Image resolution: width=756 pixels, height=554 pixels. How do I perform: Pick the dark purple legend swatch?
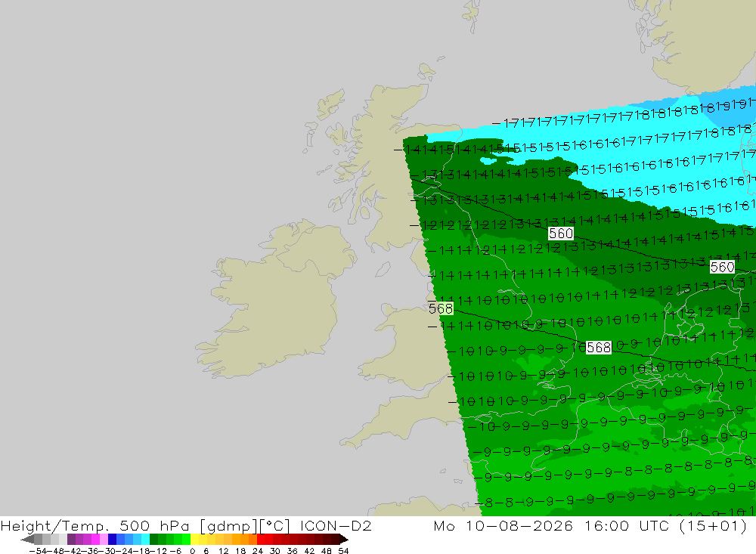click(x=71, y=540)
